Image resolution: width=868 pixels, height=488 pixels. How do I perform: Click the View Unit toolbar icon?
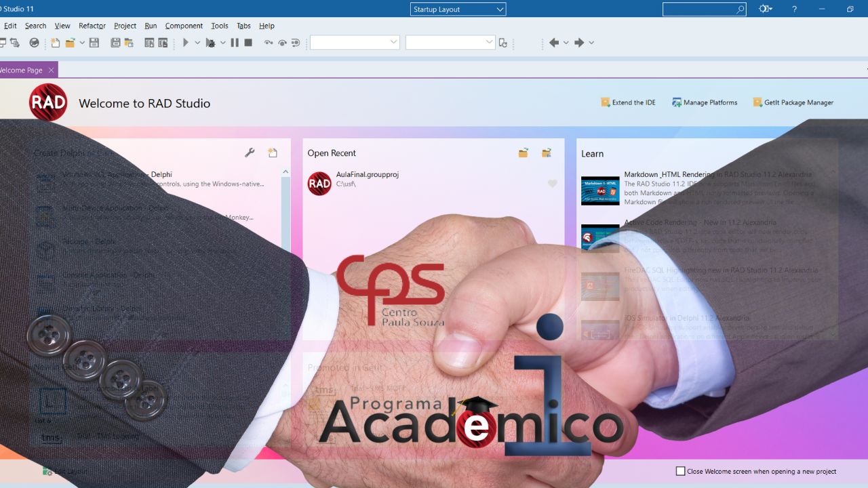(x=149, y=43)
